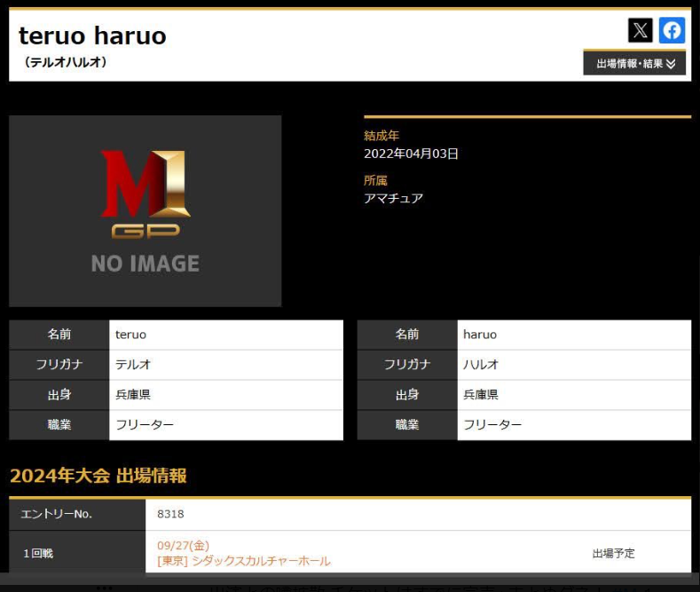
Task: Share profile on Facebook icon
Action: tap(672, 30)
